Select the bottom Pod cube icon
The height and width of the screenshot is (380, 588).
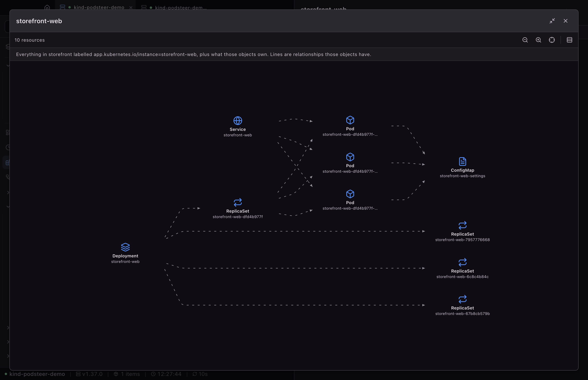pyautogui.click(x=350, y=194)
